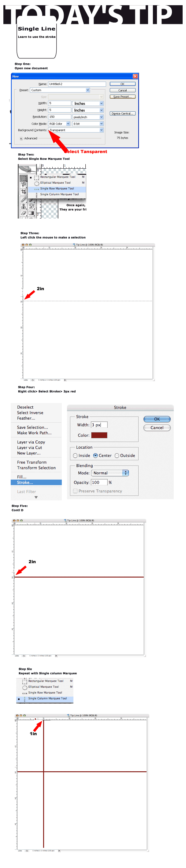Click the Name field containing Untitled-2
186x868 pixels.
point(77,84)
